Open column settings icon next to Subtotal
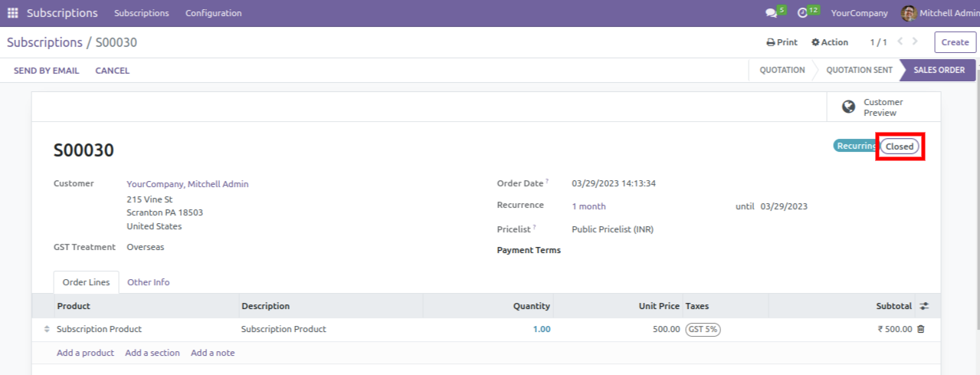Image resolution: width=980 pixels, height=375 pixels. (x=924, y=306)
